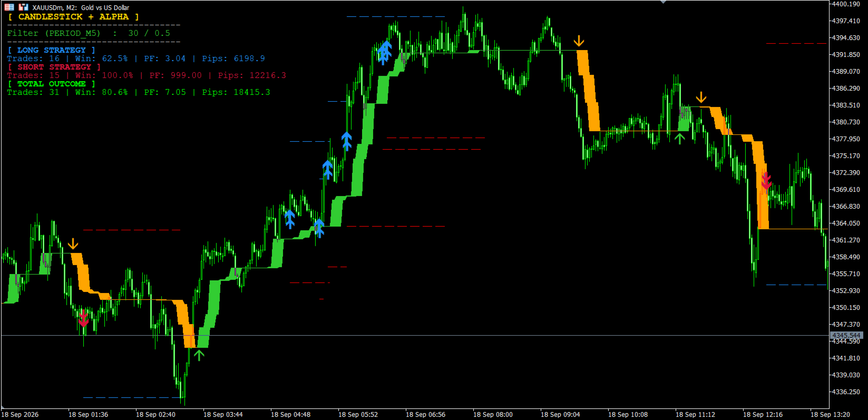Screen dimensions: 868x420
Task: Select the orange down arrow near 09:04
Action: coord(579,41)
